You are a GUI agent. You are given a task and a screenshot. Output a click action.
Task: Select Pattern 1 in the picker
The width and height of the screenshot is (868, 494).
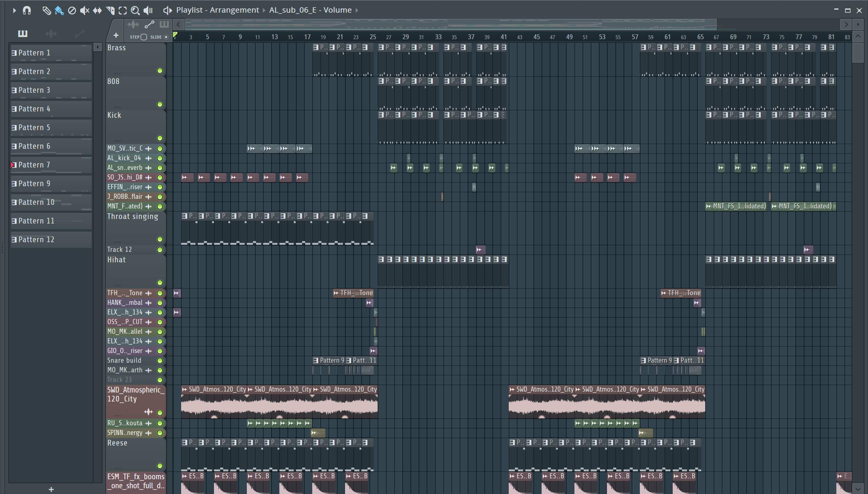click(51, 53)
